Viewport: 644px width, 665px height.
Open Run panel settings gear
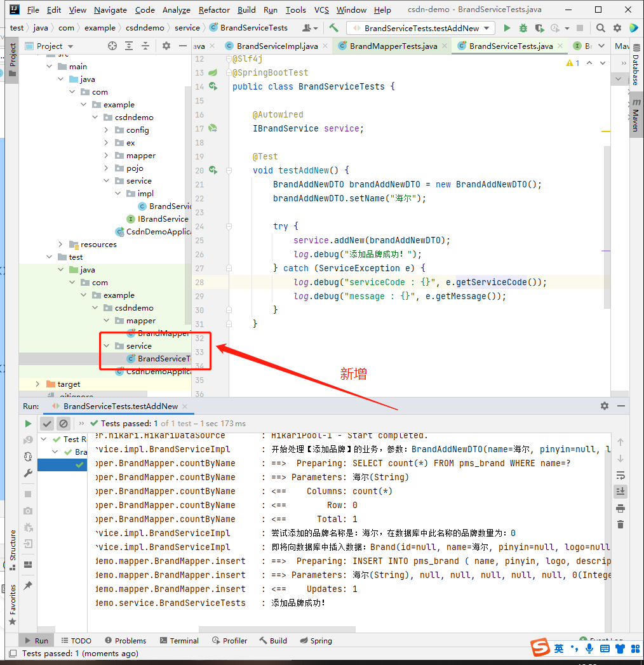click(605, 406)
